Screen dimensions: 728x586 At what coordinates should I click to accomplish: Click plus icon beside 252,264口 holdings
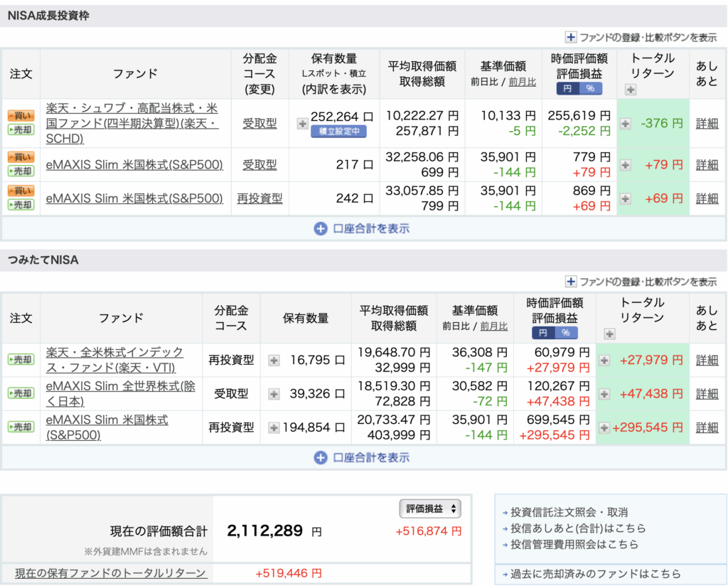(302, 124)
